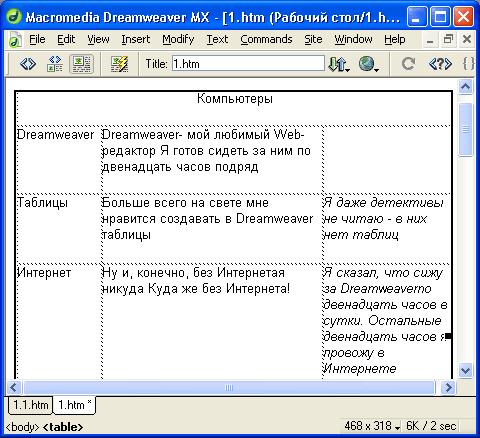This screenshot has height=438, width=480.
Task: Open the File Management dropdown
Action: [339, 64]
